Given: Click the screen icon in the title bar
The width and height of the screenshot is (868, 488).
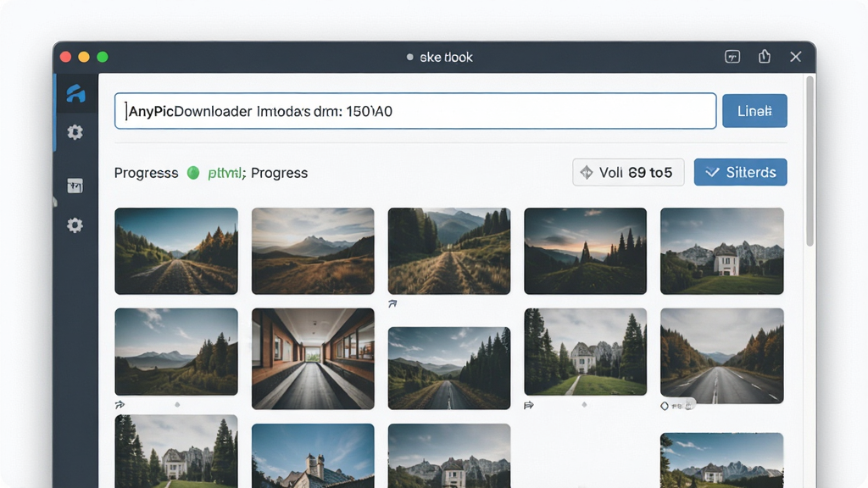Looking at the screenshot, I should tap(732, 57).
